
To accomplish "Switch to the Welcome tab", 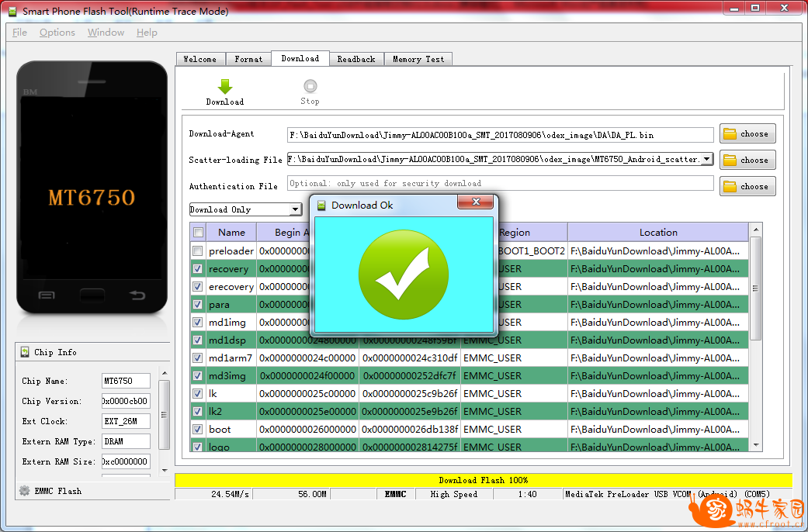I will click(200, 59).
